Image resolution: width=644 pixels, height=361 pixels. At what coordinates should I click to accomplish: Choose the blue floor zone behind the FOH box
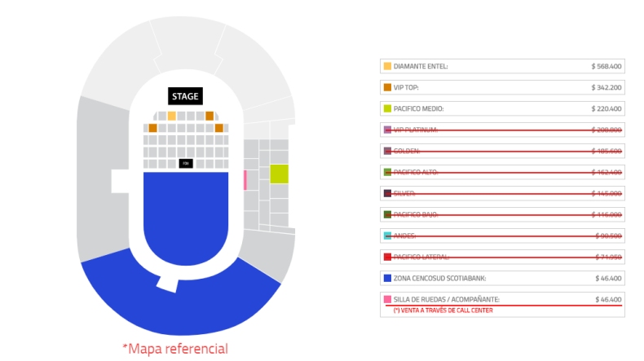coord(185,216)
